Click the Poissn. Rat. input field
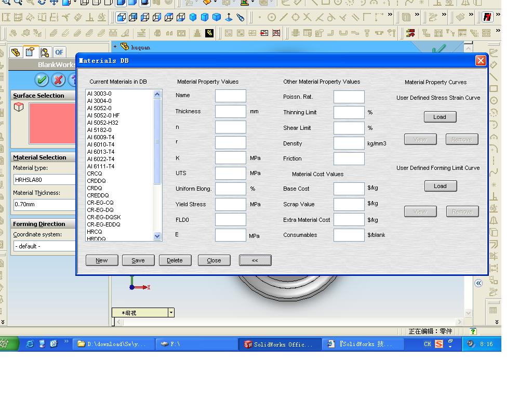The height and width of the screenshot is (399, 532). (x=349, y=97)
